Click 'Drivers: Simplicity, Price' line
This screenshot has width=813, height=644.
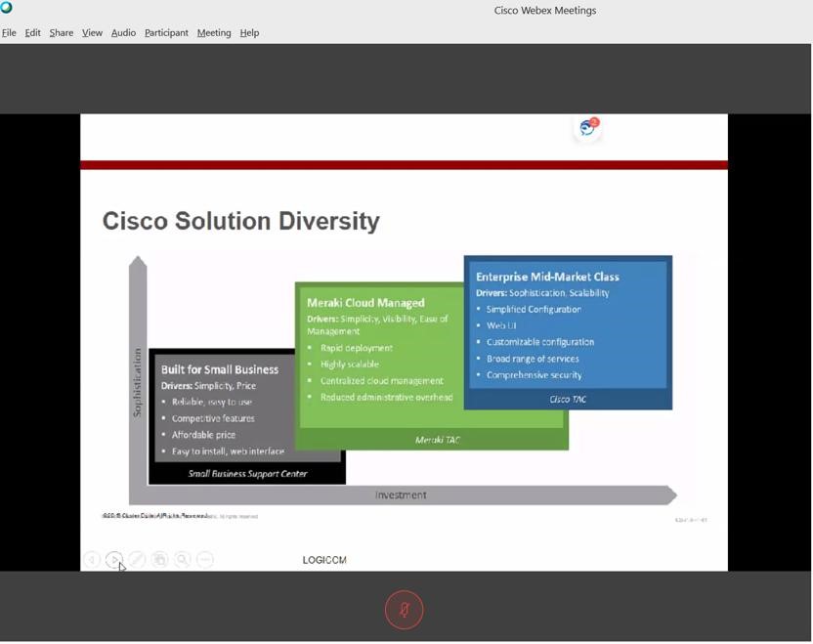click(208, 386)
